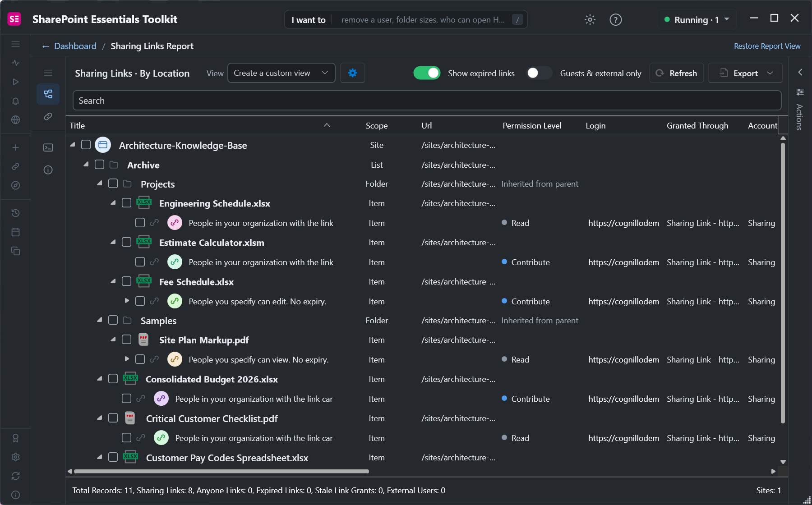The image size is (812, 505).
Task: Open the Running status dropdown
Action: [x=697, y=19]
